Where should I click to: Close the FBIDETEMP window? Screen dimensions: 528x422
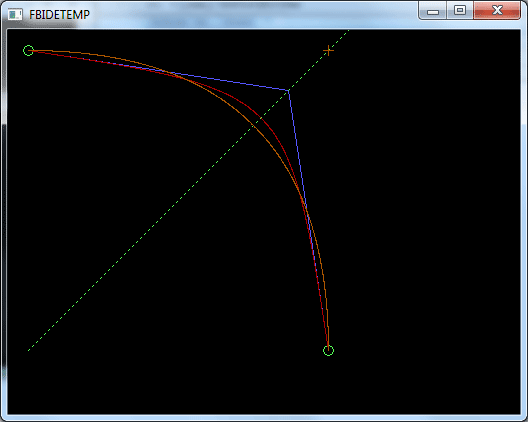tap(497, 11)
